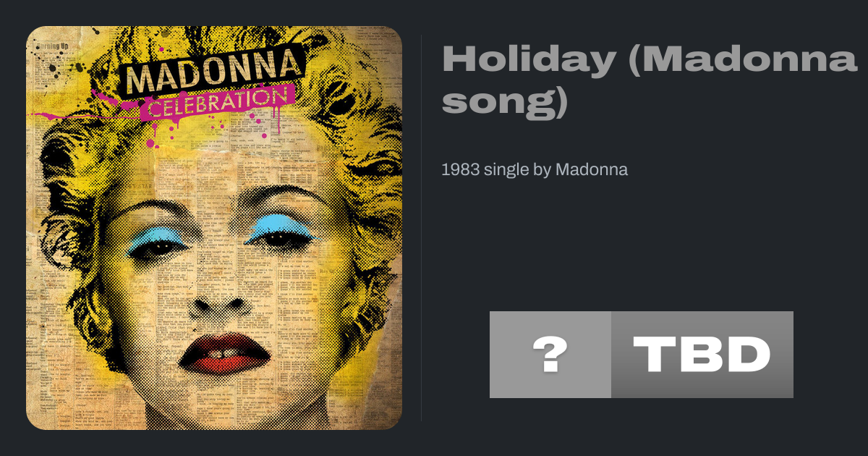Click the red lips on album art
The height and width of the screenshot is (456, 868).
[x=226, y=352]
